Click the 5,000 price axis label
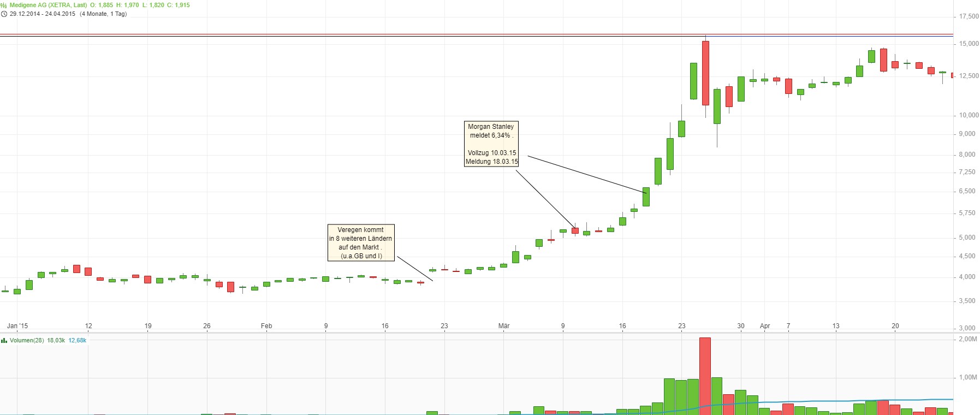Image resolution: width=980 pixels, height=415 pixels. pyautogui.click(x=967, y=238)
